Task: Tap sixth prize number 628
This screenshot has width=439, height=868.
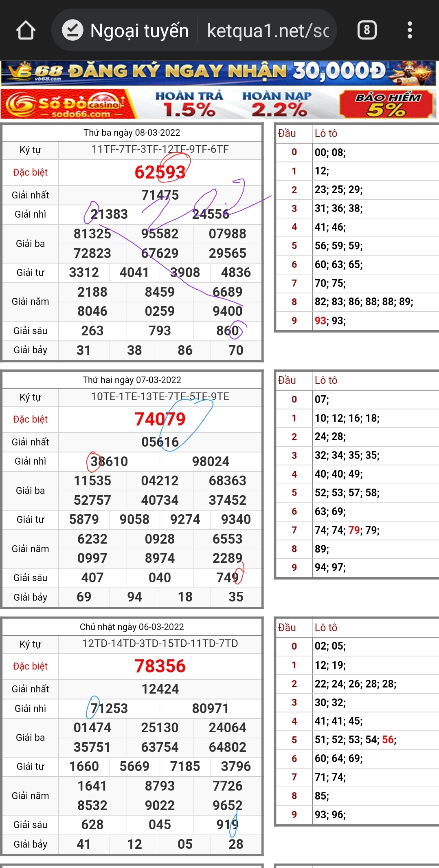Action: click(92, 825)
